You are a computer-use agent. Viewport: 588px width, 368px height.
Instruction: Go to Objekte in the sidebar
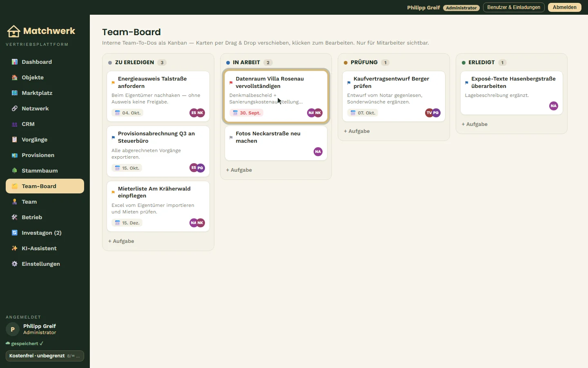point(45,77)
